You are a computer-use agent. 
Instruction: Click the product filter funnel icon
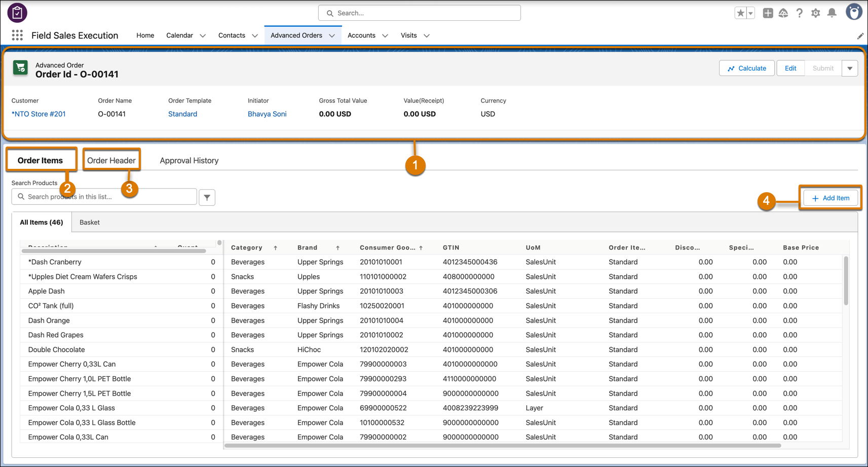click(x=207, y=197)
